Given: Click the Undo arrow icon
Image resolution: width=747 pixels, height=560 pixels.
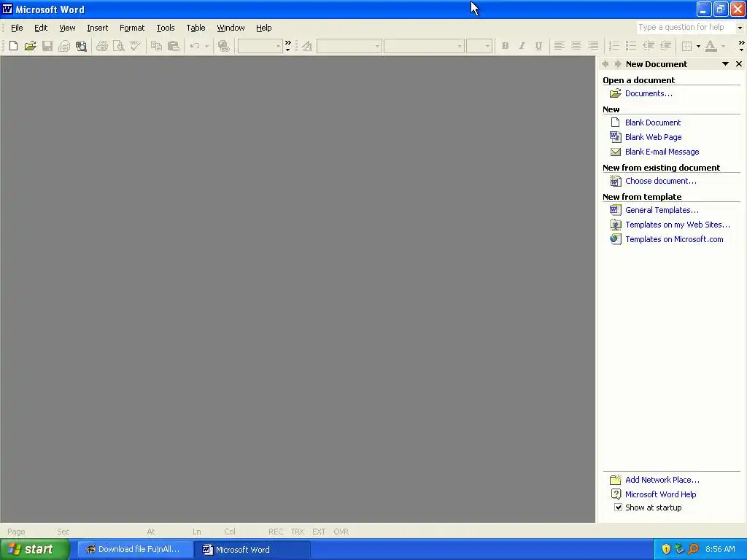Looking at the screenshot, I should (195, 46).
